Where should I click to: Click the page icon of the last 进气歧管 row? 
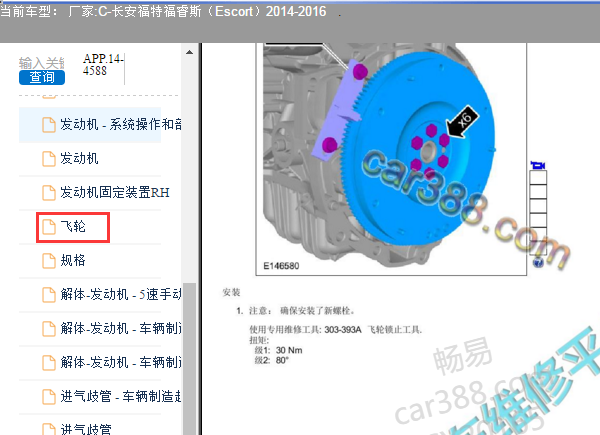pos(49,429)
